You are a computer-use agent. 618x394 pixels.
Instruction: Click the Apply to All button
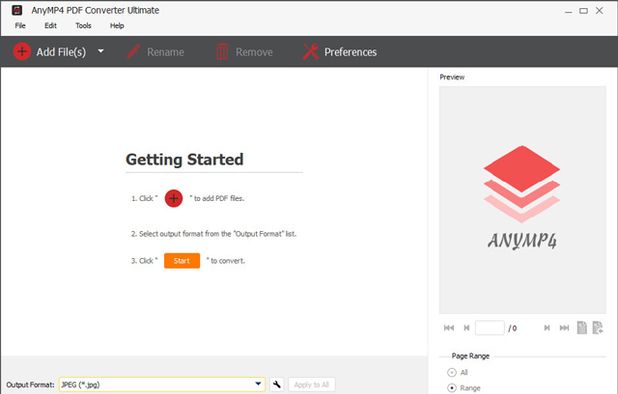pos(311,385)
